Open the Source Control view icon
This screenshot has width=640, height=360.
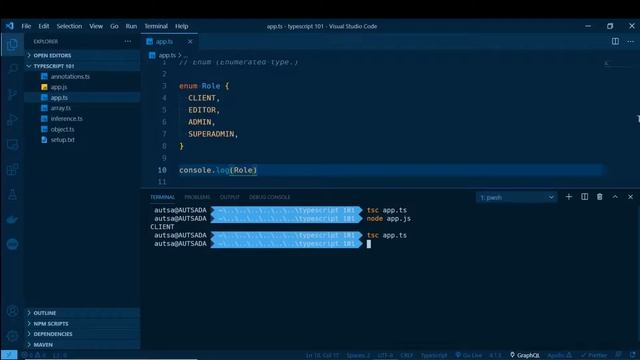[x=12, y=94]
